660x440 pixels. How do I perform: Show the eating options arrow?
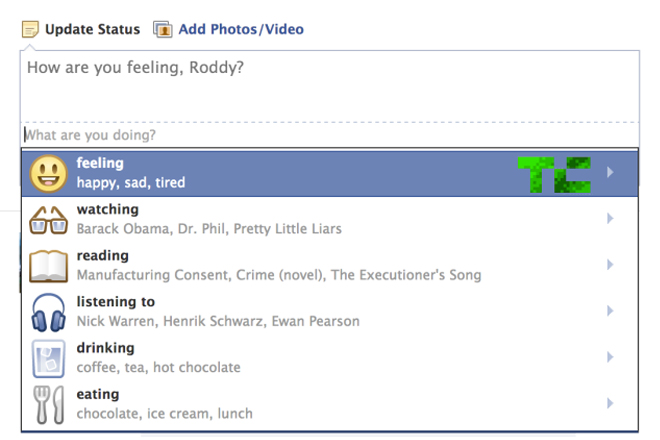[610, 403]
